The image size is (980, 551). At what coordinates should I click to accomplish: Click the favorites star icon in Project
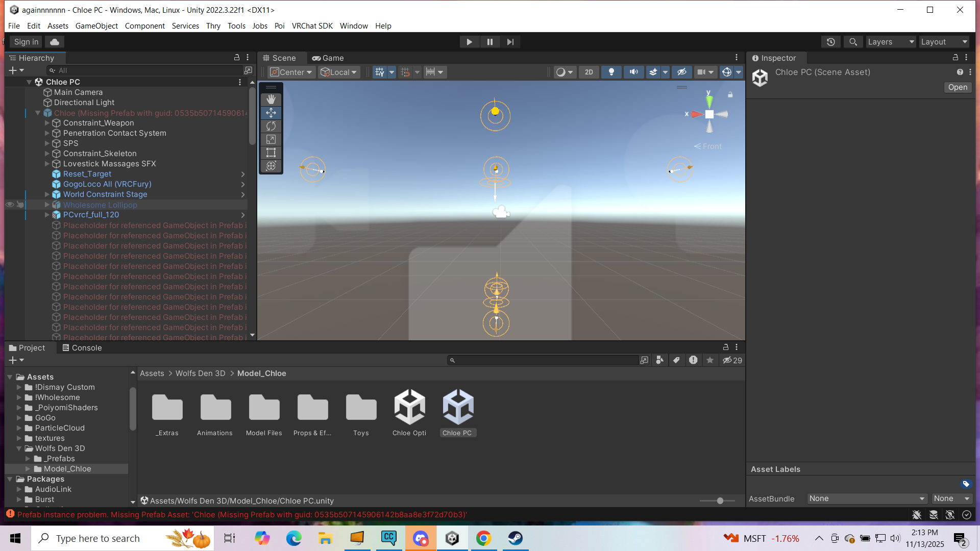(x=710, y=360)
